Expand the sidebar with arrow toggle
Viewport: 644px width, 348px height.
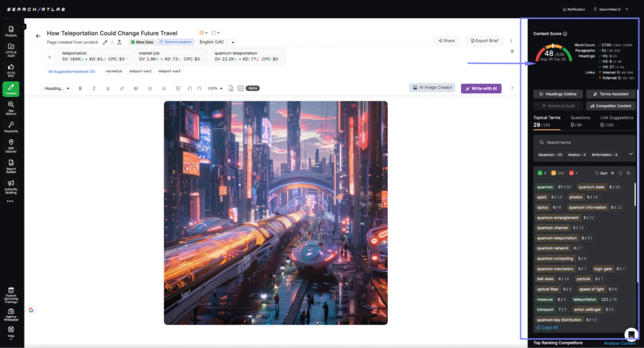point(24,26)
